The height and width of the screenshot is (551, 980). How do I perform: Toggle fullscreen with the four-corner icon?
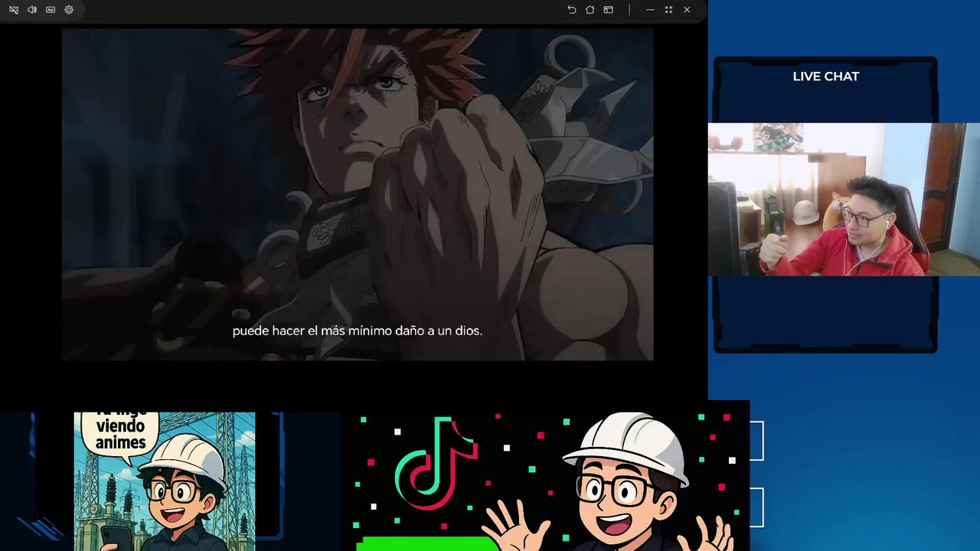(668, 10)
